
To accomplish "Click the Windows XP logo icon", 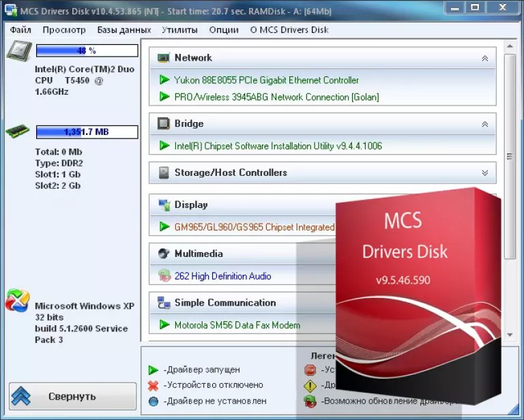I will pyautogui.click(x=17, y=301).
